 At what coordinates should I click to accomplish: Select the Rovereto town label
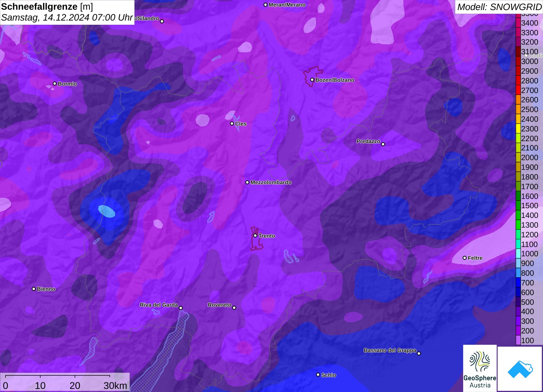point(220,305)
